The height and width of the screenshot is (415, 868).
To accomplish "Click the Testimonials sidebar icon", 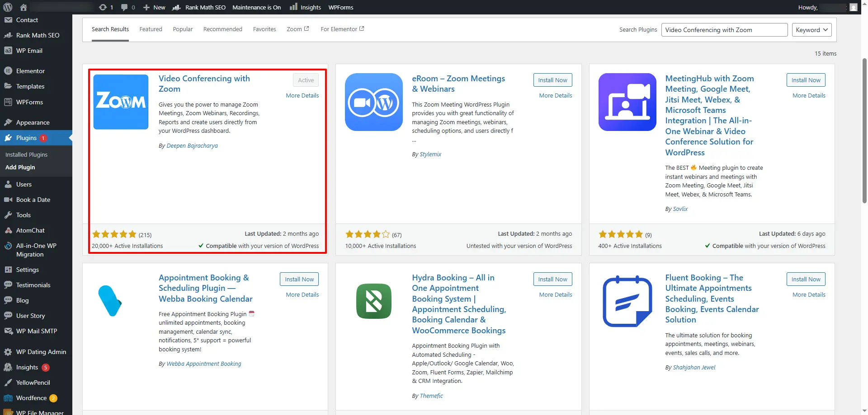I will pos(8,285).
